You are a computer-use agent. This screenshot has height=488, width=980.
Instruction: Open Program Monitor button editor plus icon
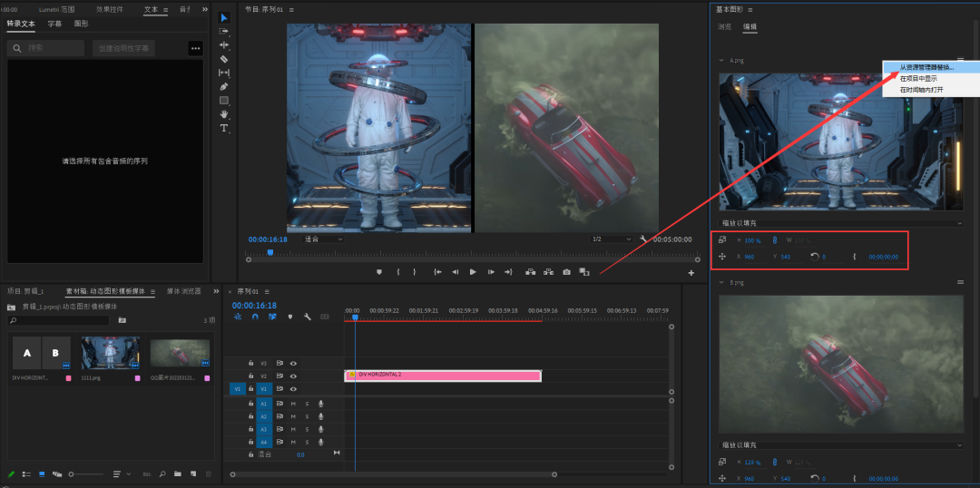691,273
